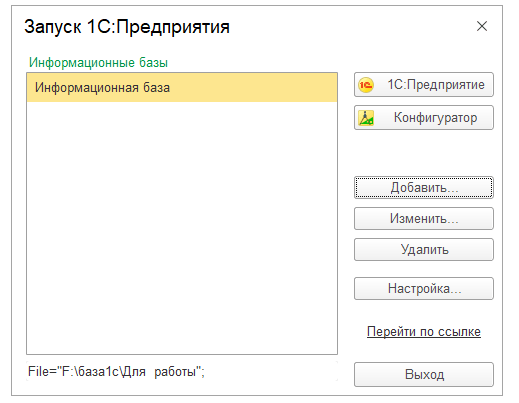Select the Информационная база list entry
The image size is (519, 403).
coord(182,88)
